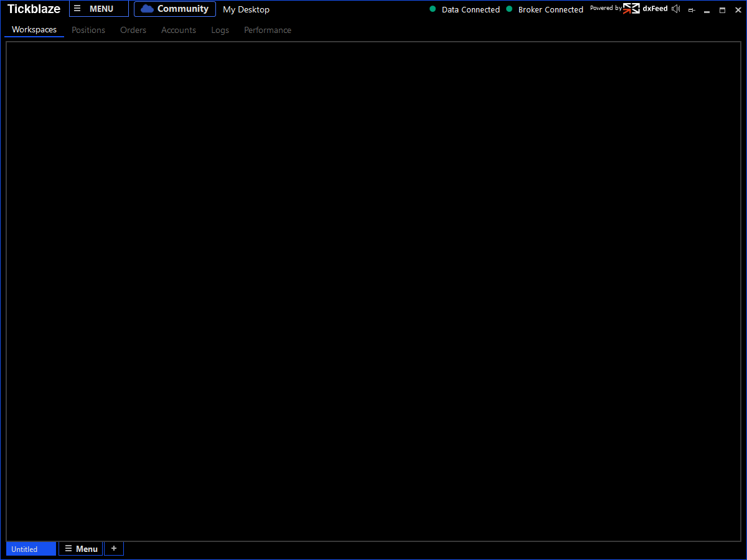
Task: Click the Tickblaze logo
Action: pos(34,9)
